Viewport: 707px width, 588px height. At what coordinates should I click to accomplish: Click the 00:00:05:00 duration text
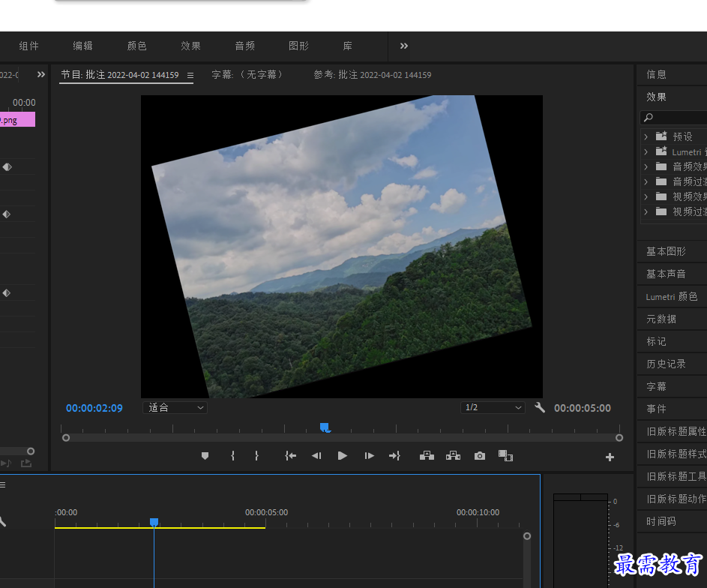tap(583, 408)
